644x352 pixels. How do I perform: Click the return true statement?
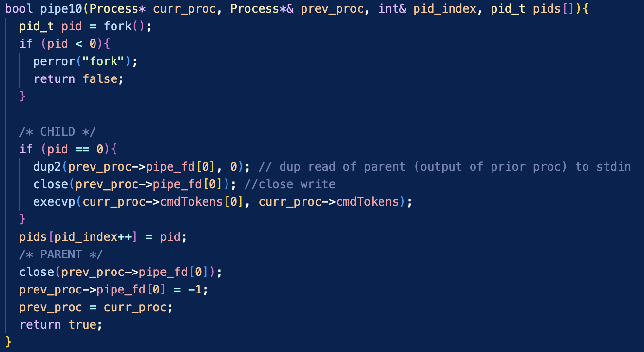pos(61,325)
